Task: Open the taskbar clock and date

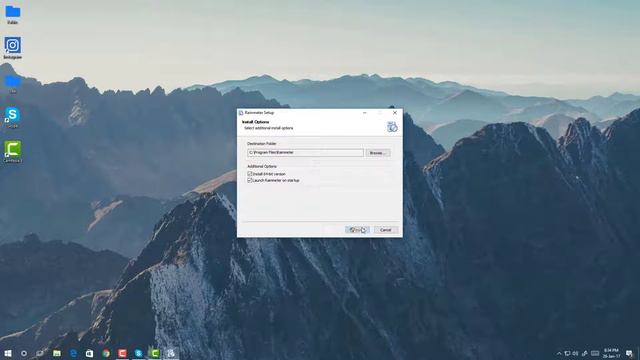Action: coord(611,353)
